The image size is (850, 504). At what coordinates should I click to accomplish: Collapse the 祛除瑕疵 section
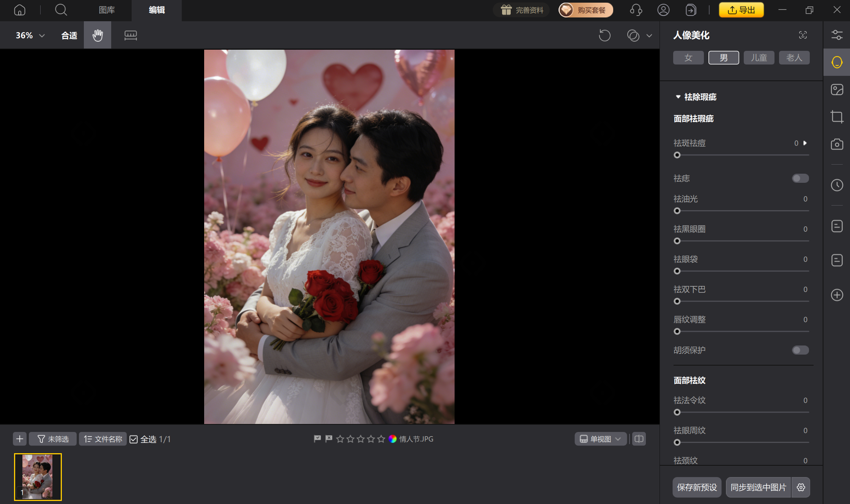[678, 97]
